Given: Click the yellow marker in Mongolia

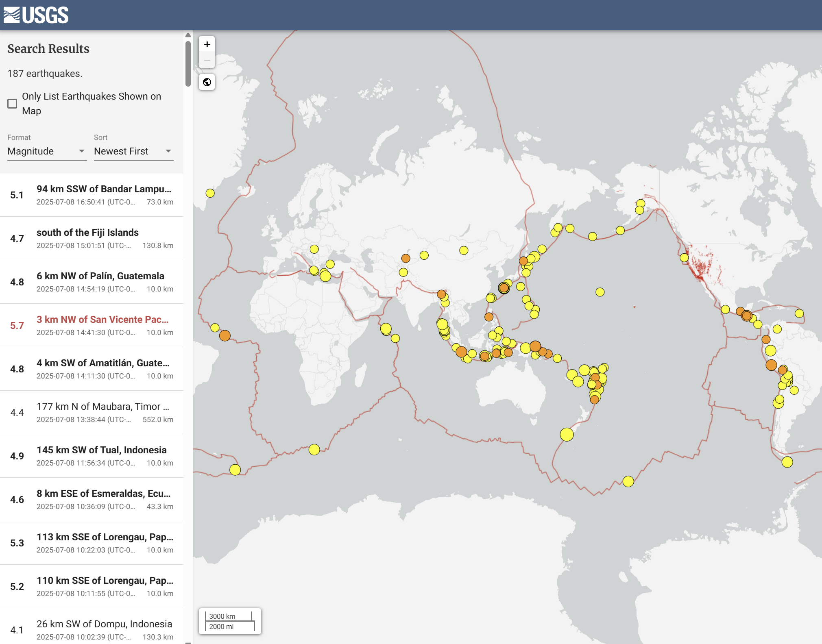Looking at the screenshot, I should pyautogui.click(x=464, y=250).
